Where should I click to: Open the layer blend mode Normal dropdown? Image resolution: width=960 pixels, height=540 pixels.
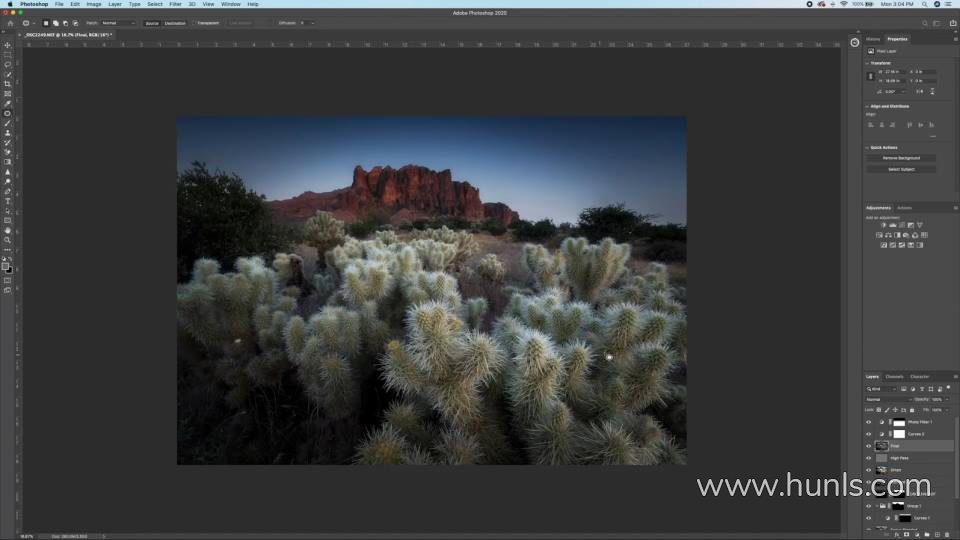(888, 399)
